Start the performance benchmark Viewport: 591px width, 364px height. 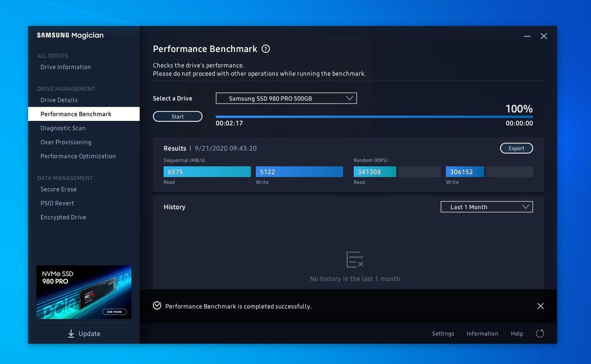pyautogui.click(x=178, y=117)
